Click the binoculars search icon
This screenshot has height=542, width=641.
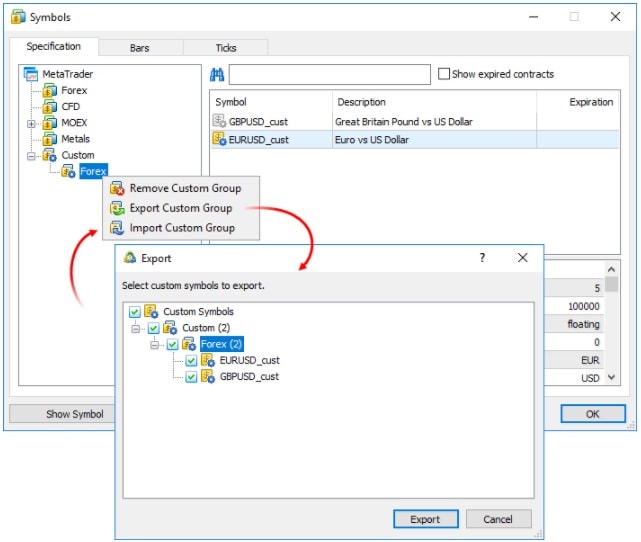217,75
